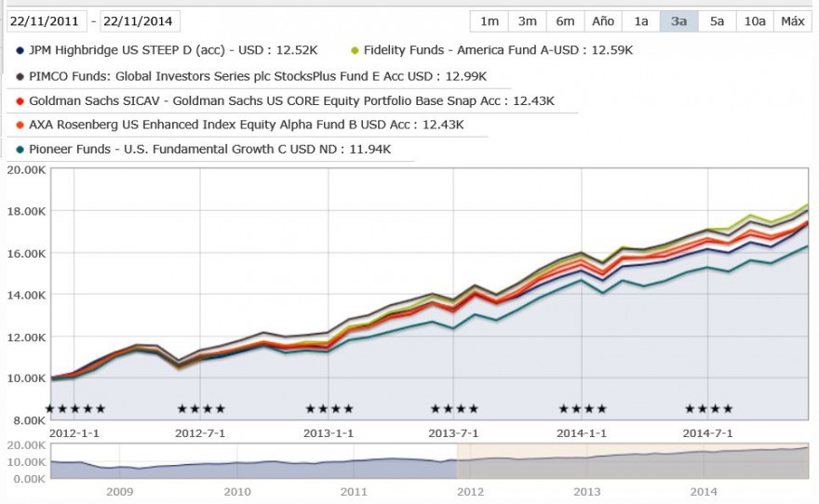
Task: Choose the Año period option
Action: tap(603, 21)
